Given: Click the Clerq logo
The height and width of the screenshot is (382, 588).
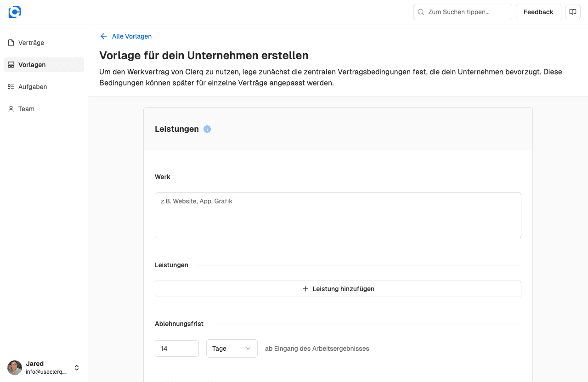Looking at the screenshot, I should [14, 11].
